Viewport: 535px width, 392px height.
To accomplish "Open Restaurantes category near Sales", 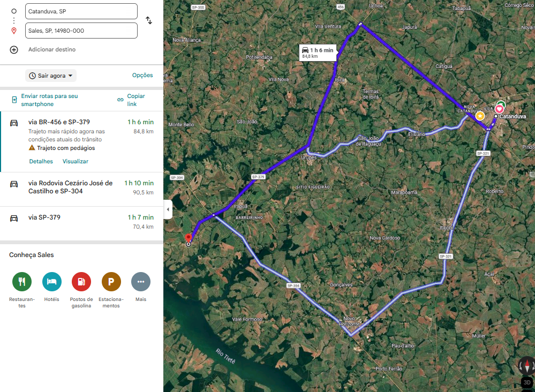I will tap(22, 281).
